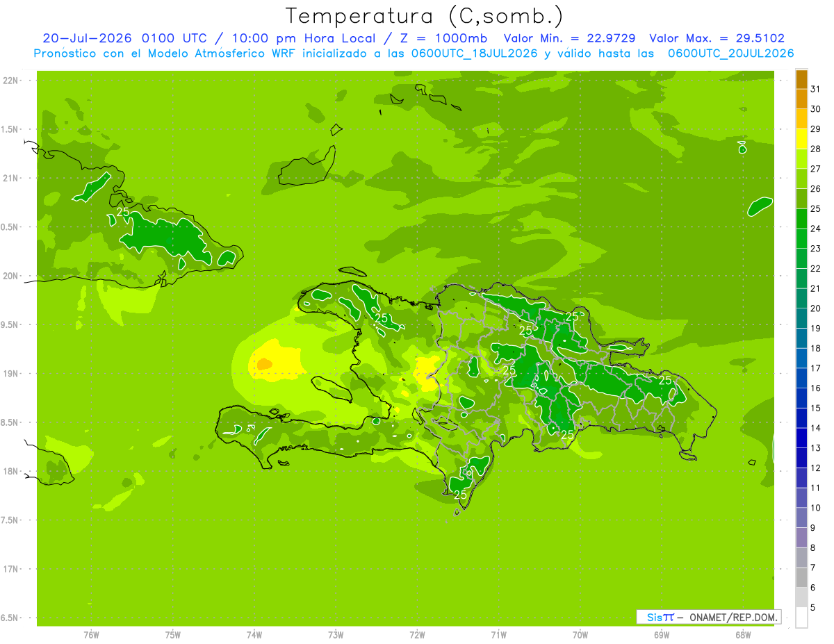Click the map title 'Temperatura (C,somb.)'
Viewport: 834px width, 644px height.
(x=425, y=15)
